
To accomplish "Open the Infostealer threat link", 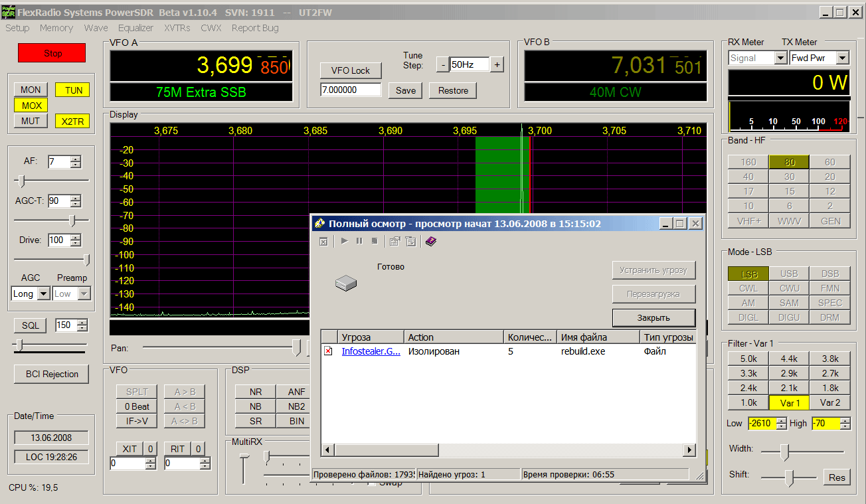I will coord(371,351).
